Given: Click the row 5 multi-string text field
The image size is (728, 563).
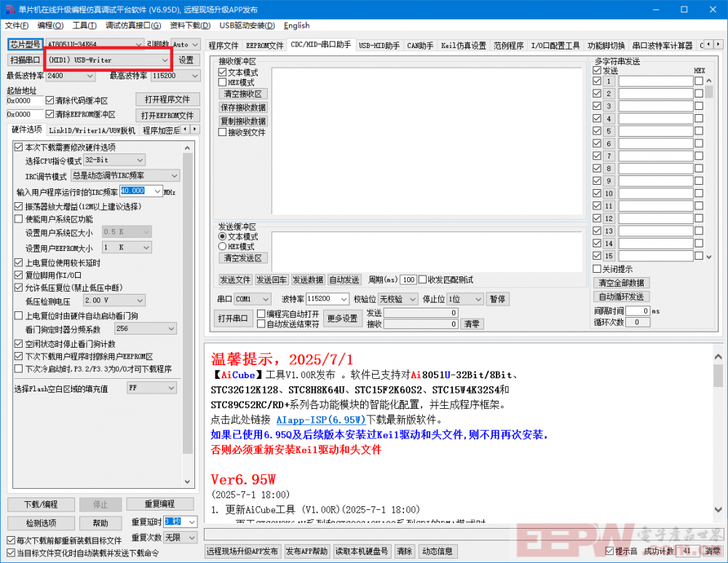Looking at the screenshot, I should pos(656,131).
